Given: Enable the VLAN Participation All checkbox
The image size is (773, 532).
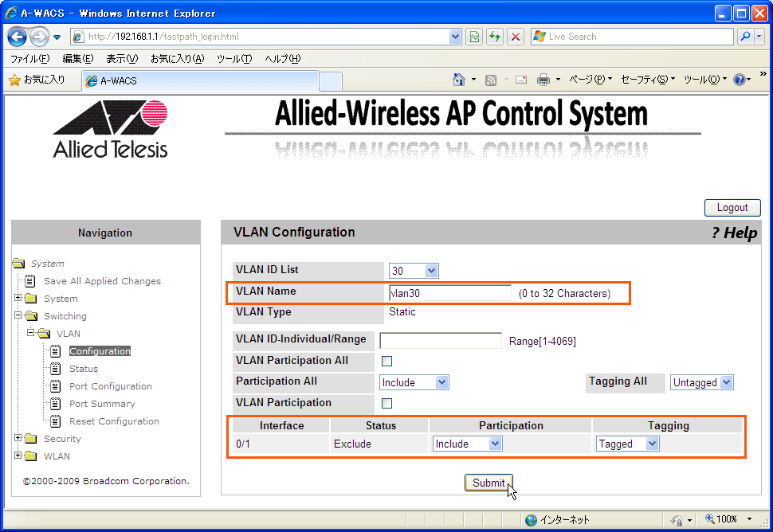Looking at the screenshot, I should 387,361.
